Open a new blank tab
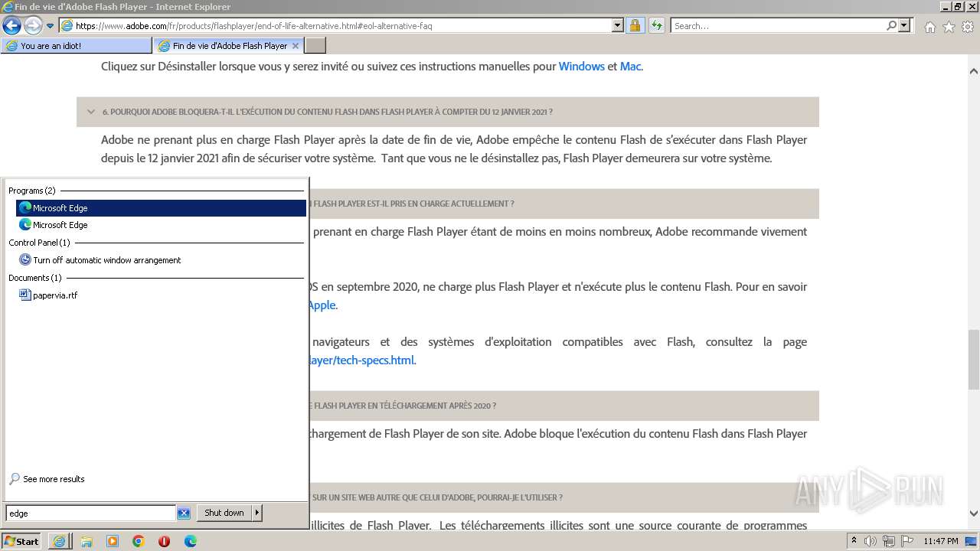 (x=315, y=46)
